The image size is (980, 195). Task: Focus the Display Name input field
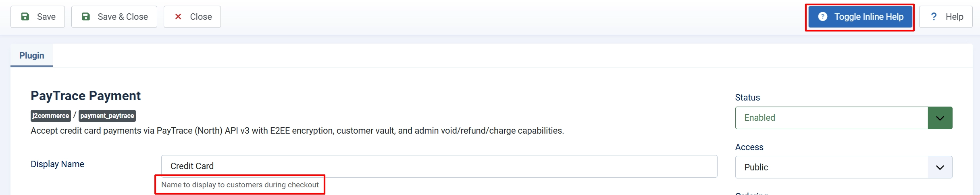pyautogui.click(x=439, y=166)
